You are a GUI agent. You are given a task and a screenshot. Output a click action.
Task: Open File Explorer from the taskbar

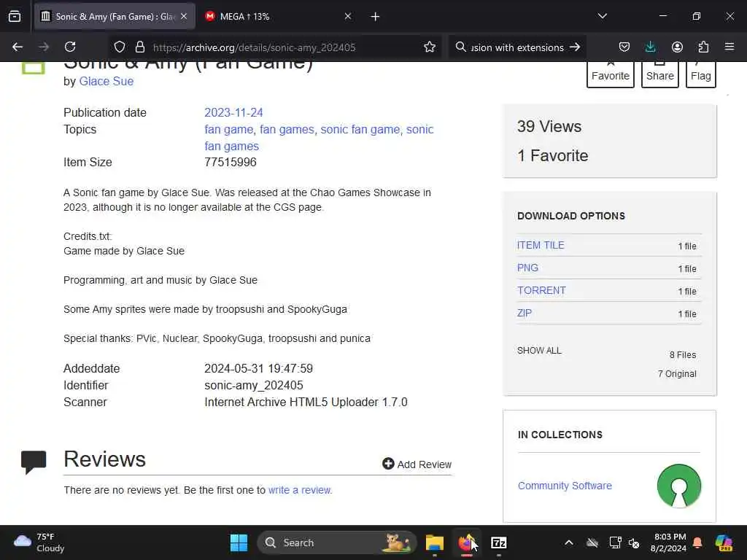click(x=435, y=542)
